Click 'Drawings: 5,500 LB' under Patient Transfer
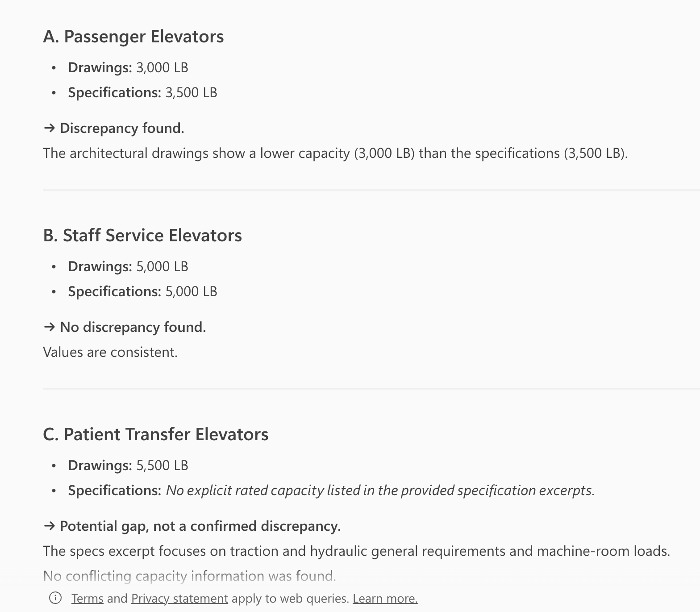 [128, 466]
